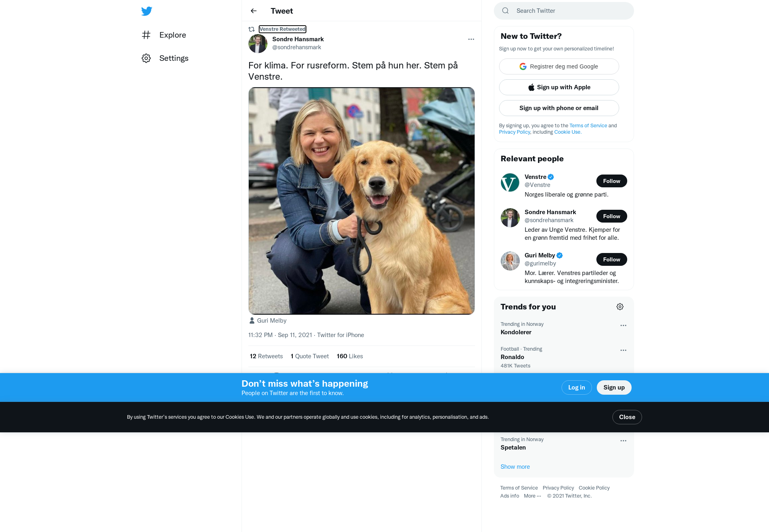Click the Twitter bird logo
The height and width of the screenshot is (532, 769).
coord(147,11)
